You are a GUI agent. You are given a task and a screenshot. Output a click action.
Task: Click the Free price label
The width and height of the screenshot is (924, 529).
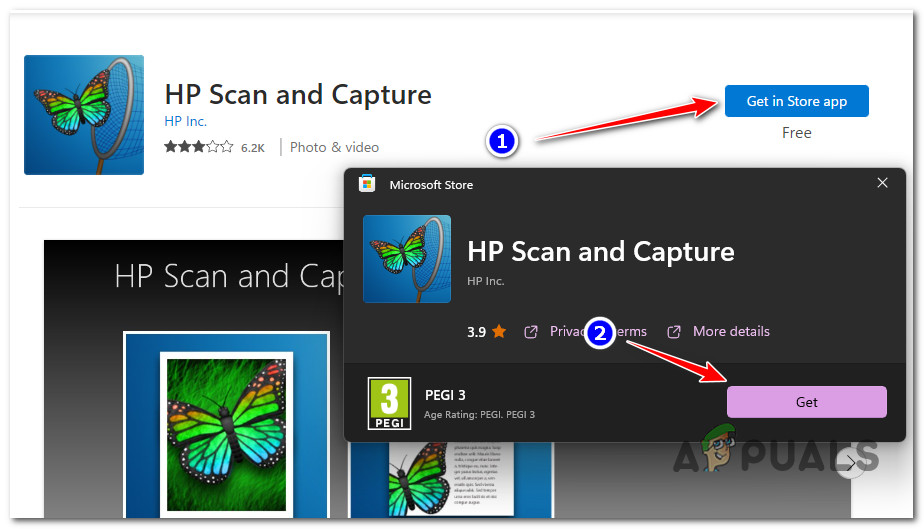coord(796,133)
